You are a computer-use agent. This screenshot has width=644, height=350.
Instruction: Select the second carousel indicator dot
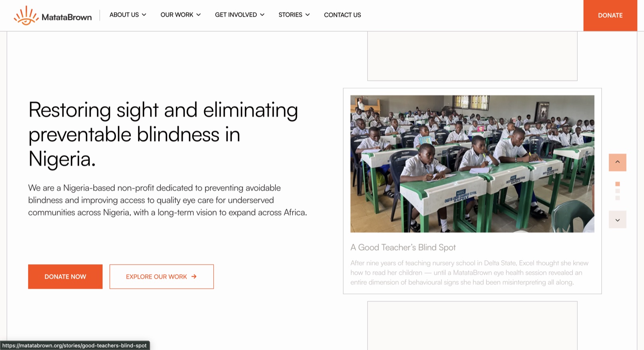click(617, 191)
